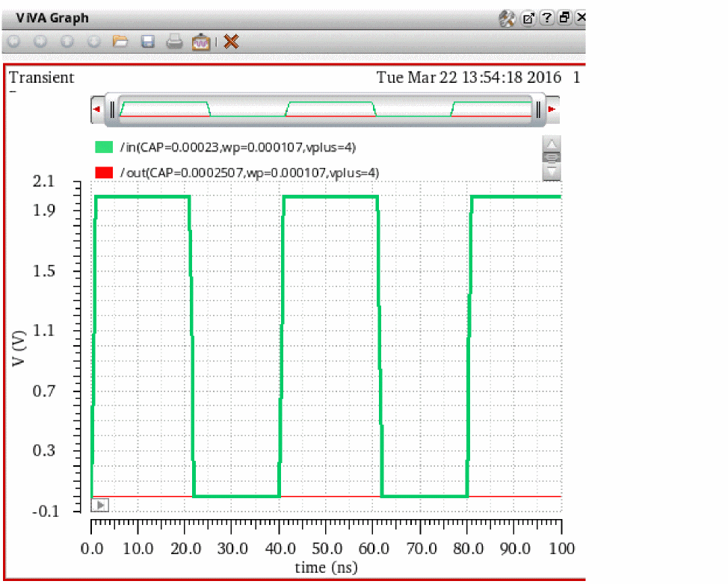This screenshot has width=728, height=584.
Task: Save the graph using floppy disk icon
Action: click(148, 42)
